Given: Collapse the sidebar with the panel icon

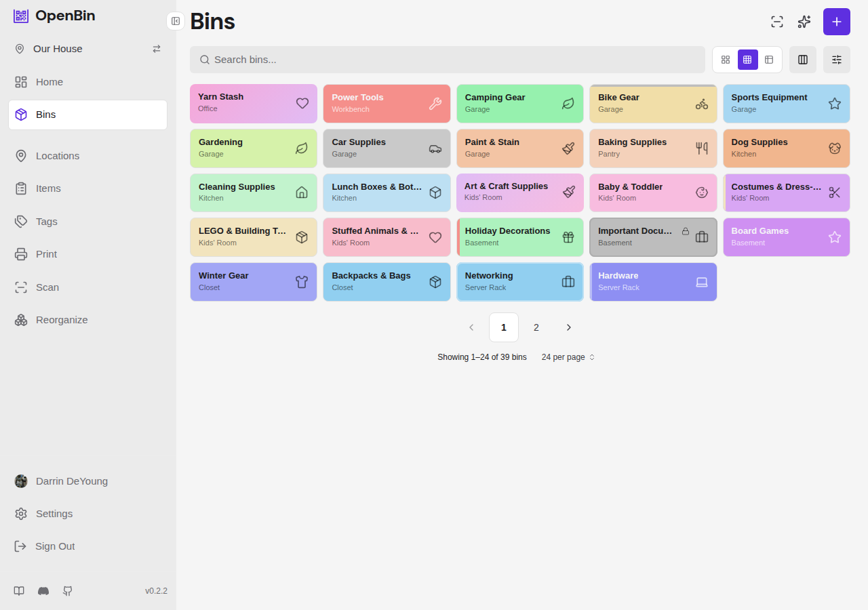Looking at the screenshot, I should pyautogui.click(x=176, y=21).
